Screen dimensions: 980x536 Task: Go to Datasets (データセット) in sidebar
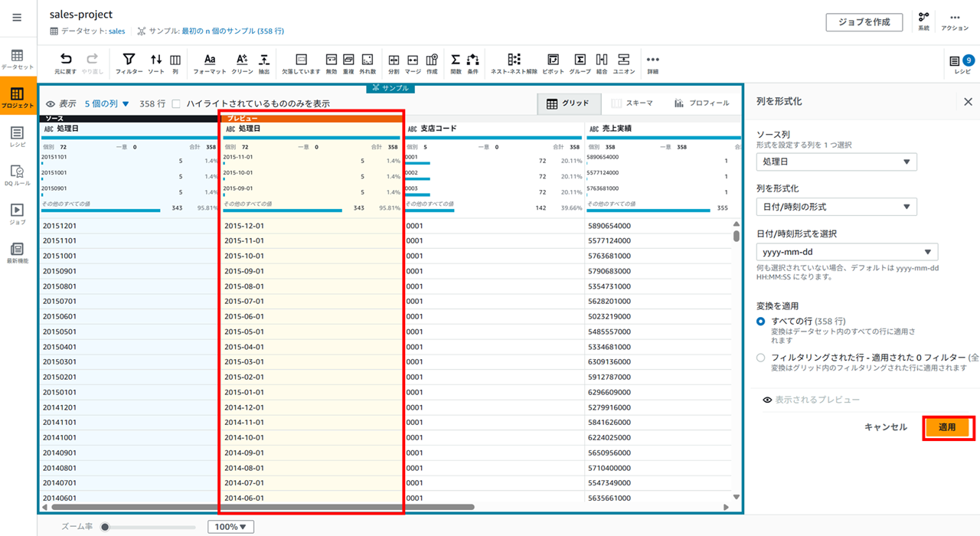[18, 60]
